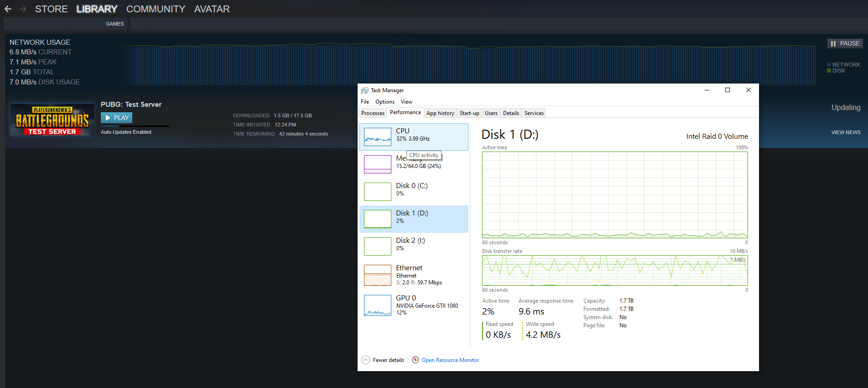Click the Write speed 4.2 MB/s value

(x=543, y=335)
